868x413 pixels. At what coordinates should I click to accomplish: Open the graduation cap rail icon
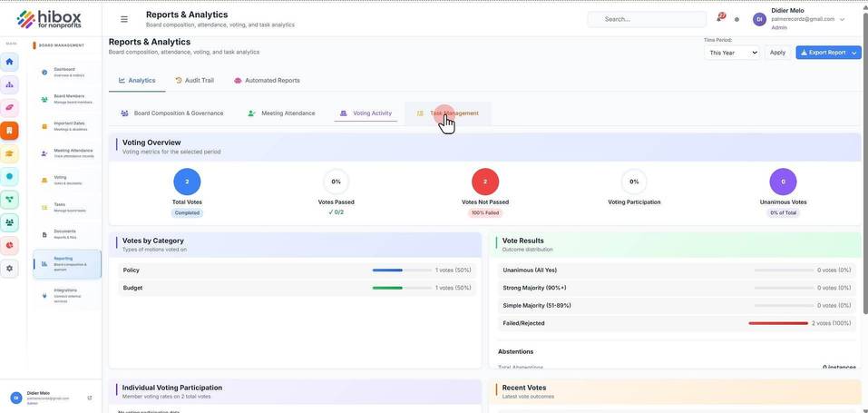(x=9, y=153)
